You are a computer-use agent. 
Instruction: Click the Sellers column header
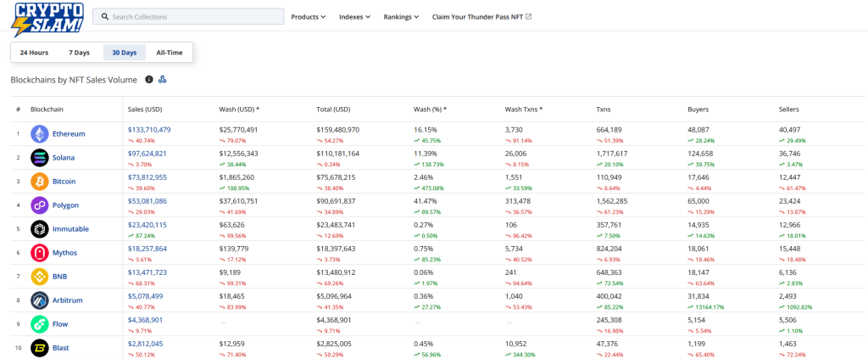click(789, 109)
